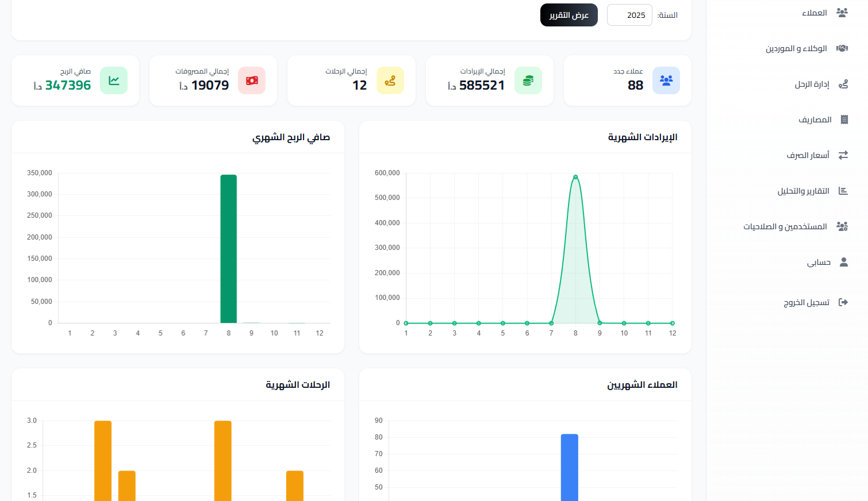This screenshot has height=501, width=868.
Task: Click the expenses receipt icon in sidebar
Action: [x=844, y=120]
